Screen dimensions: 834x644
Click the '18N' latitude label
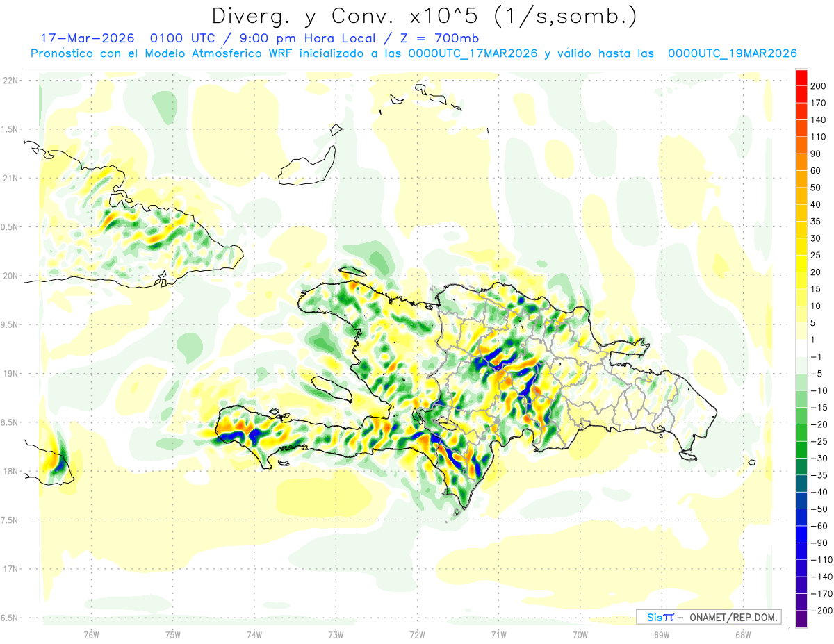(11, 472)
